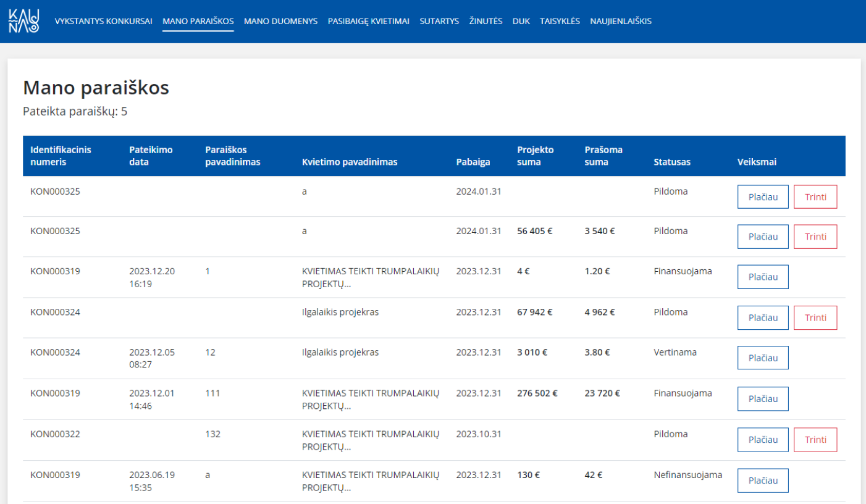
Task: Click Plačiau for 276 502 € project
Action: [x=763, y=398]
